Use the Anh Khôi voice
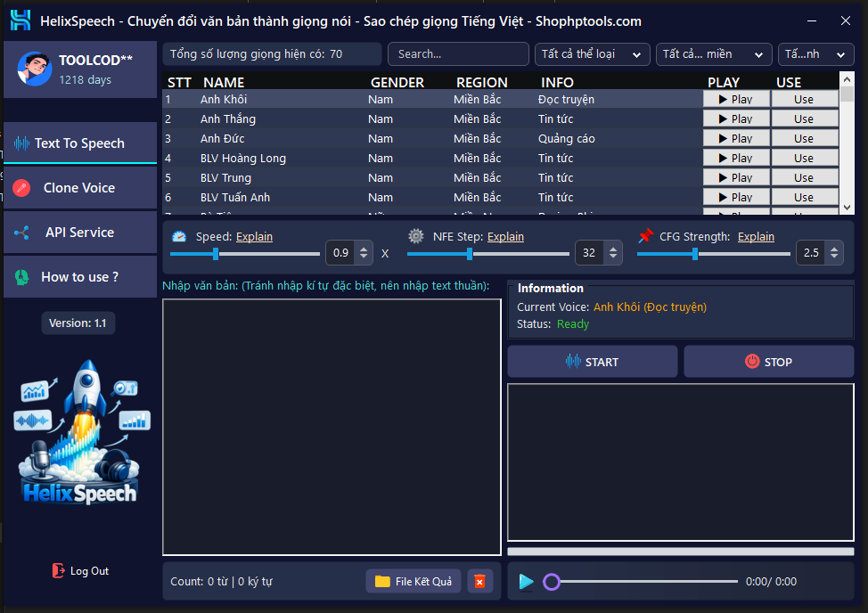The width and height of the screenshot is (868, 613). tap(805, 99)
